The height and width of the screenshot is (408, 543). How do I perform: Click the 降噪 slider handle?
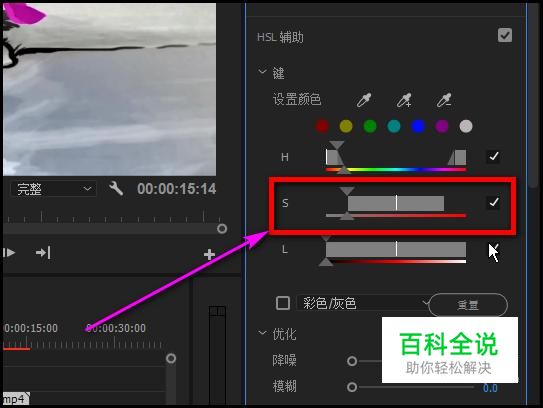(352, 361)
